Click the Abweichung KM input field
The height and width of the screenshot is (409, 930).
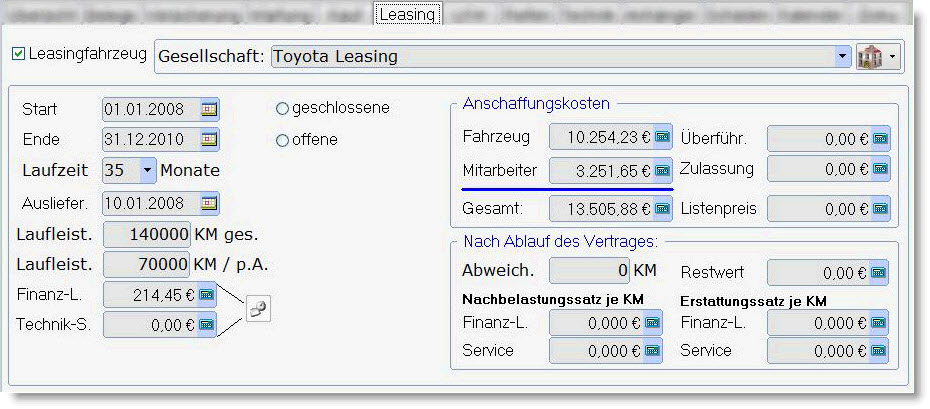click(589, 272)
